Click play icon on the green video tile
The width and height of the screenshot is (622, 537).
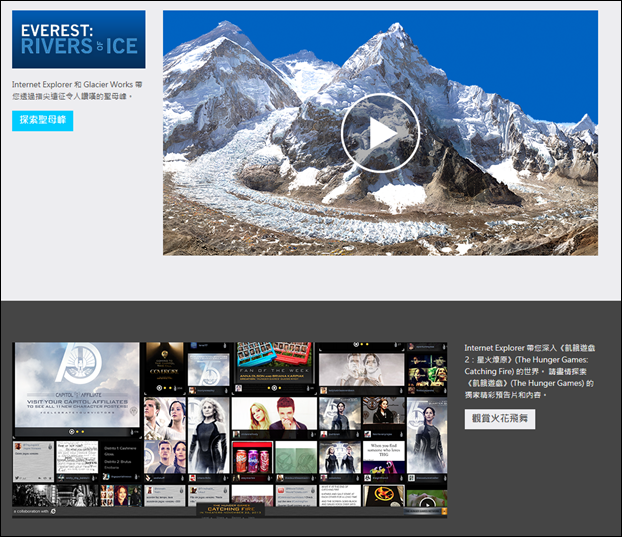(x=426, y=504)
